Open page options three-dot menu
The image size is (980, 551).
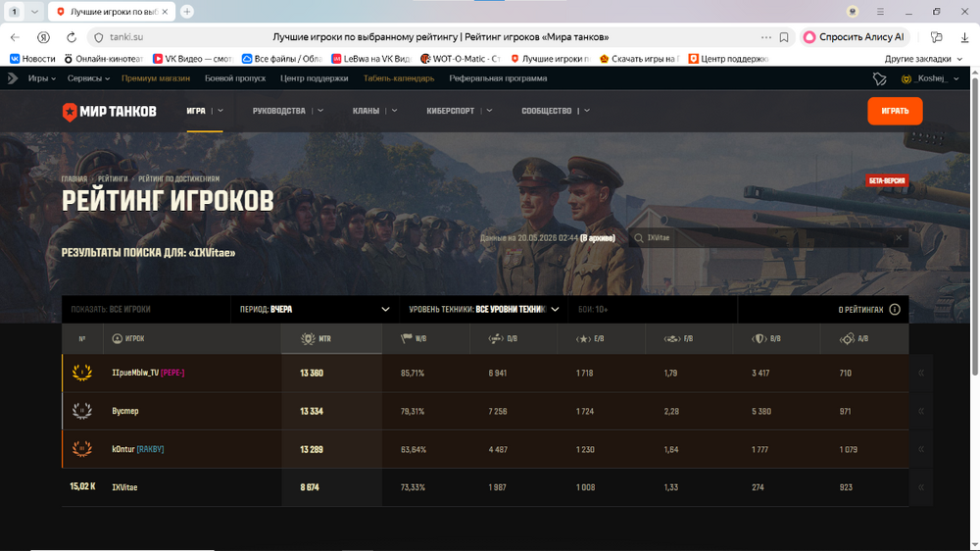click(766, 37)
